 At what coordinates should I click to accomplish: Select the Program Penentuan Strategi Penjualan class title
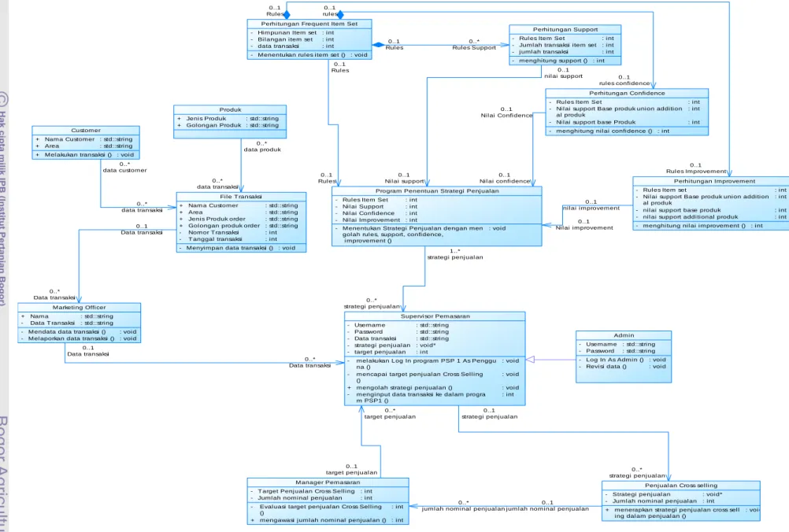[x=437, y=191]
